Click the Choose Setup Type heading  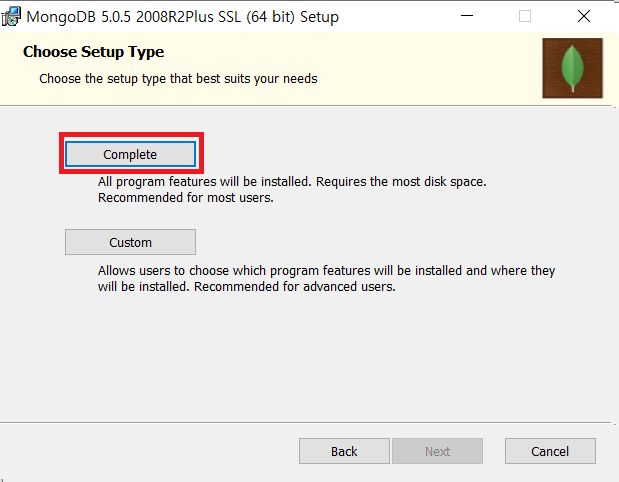pos(94,52)
